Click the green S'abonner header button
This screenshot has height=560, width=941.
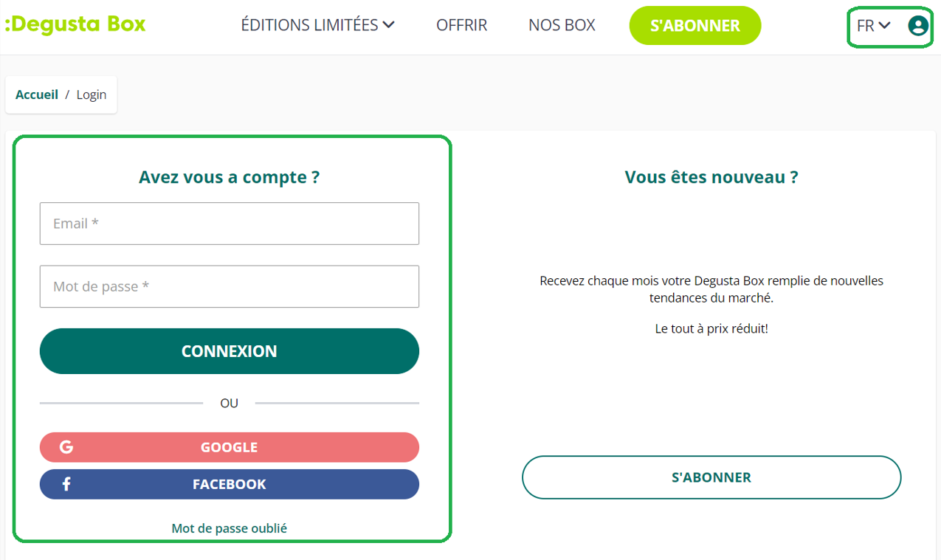pyautogui.click(x=695, y=26)
